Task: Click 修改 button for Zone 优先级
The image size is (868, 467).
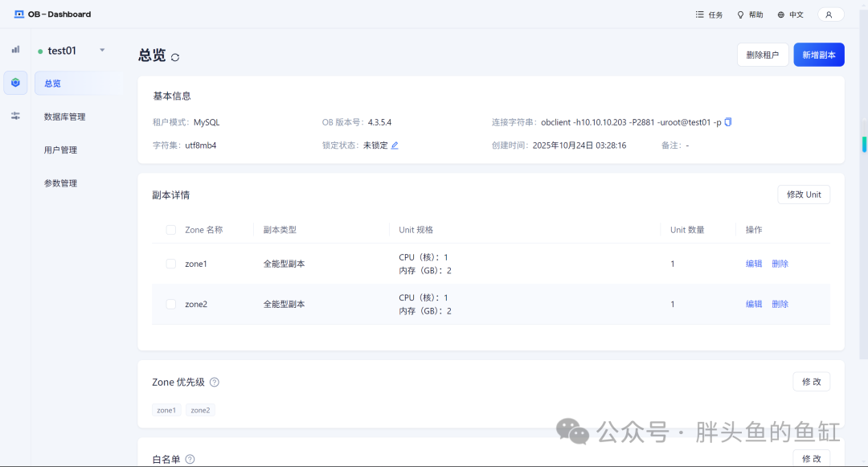Action: pyautogui.click(x=812, y=382)
